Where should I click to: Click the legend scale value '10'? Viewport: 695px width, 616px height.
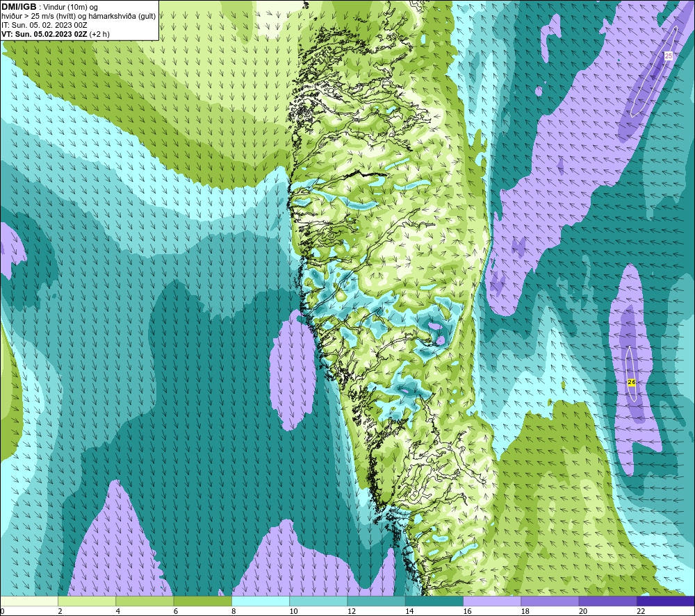pyautogui.click(x=293, y=611)
